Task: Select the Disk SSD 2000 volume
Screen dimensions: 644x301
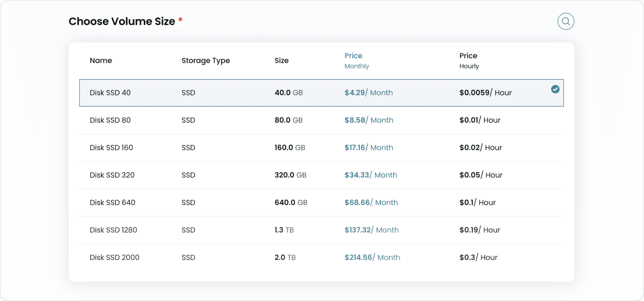Action: pos(114,258)
